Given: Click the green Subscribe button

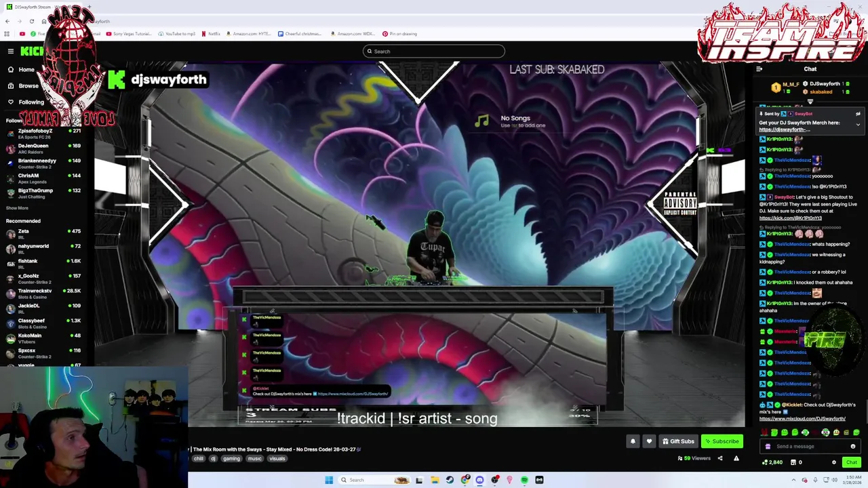Looking at the screenshot, I should point(722,441).
